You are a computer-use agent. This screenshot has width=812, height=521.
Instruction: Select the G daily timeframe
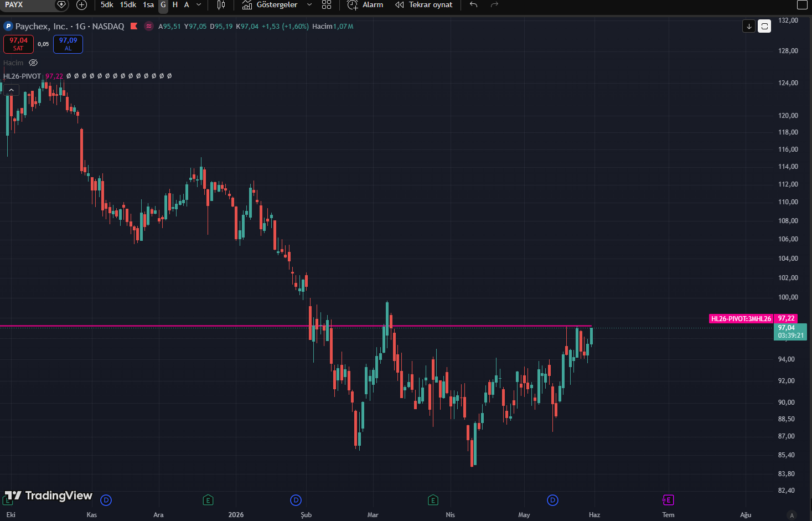tap(163, 5)
